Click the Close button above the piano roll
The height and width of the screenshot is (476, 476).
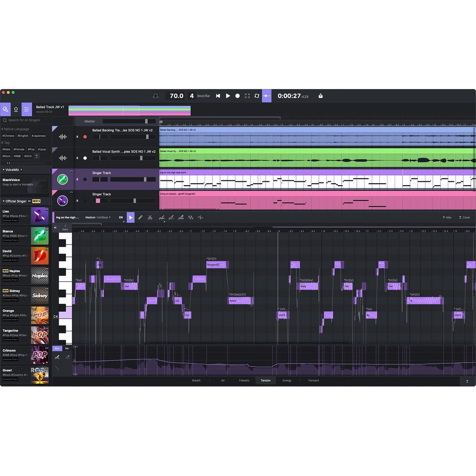pos(464,217)
